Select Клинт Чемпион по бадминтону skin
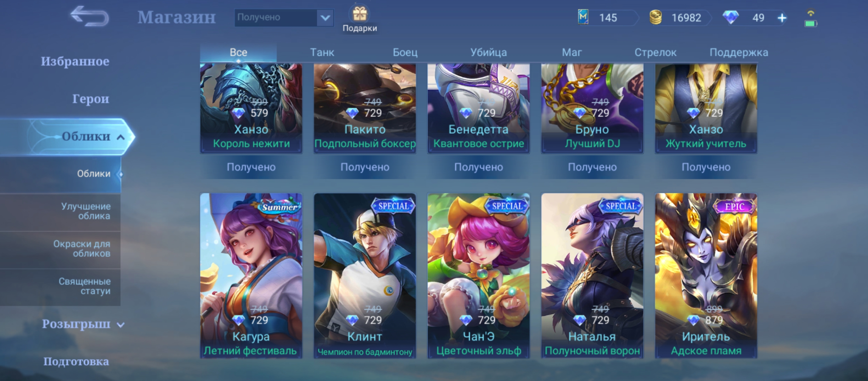 coord(365,276)
